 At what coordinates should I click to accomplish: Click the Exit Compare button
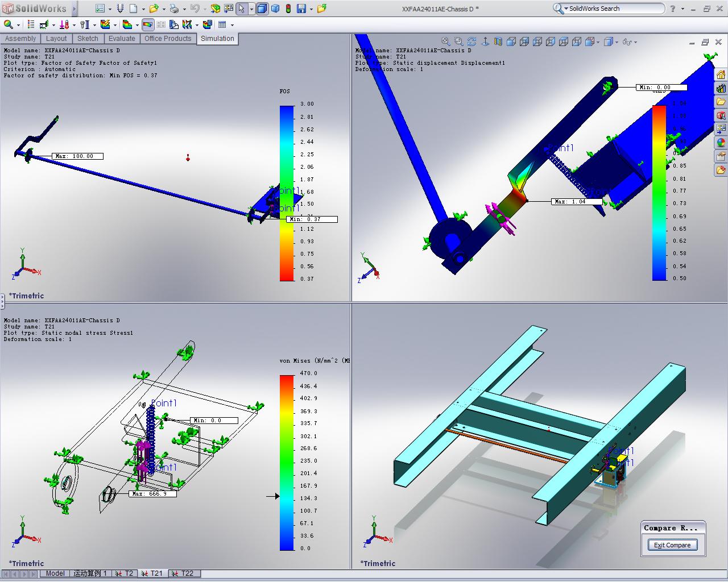click(x=672, y=545)
